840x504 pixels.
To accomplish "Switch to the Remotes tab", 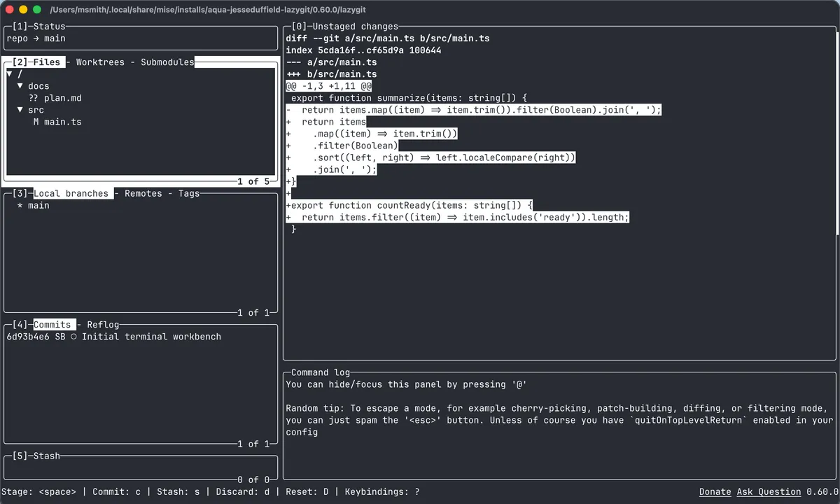I will pyautogui.click(x=143, y=193).
